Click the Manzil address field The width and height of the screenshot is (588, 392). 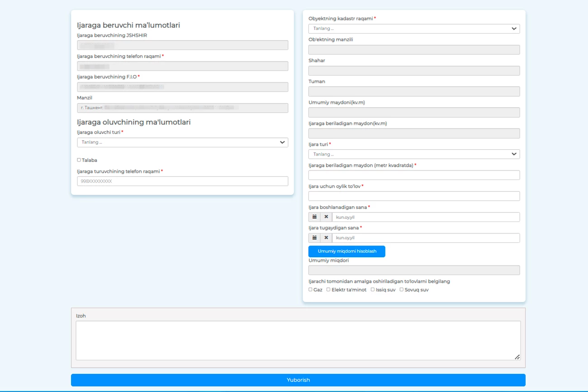(183, 108)
